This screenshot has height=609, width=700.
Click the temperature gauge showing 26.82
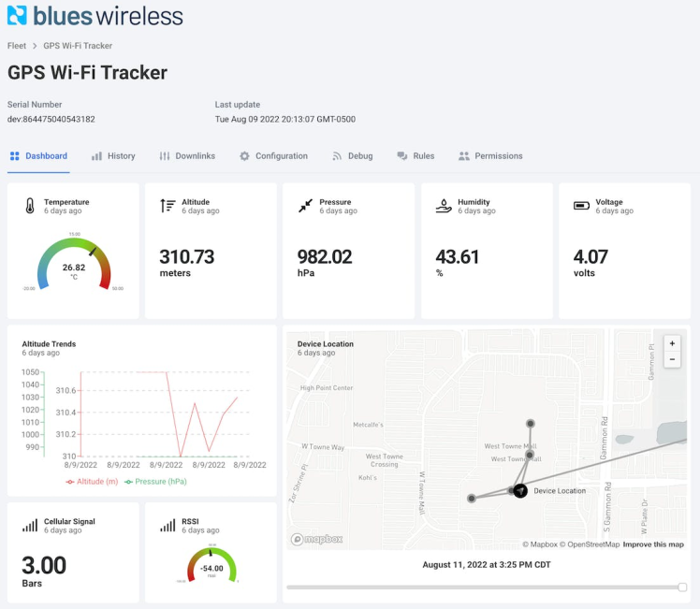[x=74, y=263]
